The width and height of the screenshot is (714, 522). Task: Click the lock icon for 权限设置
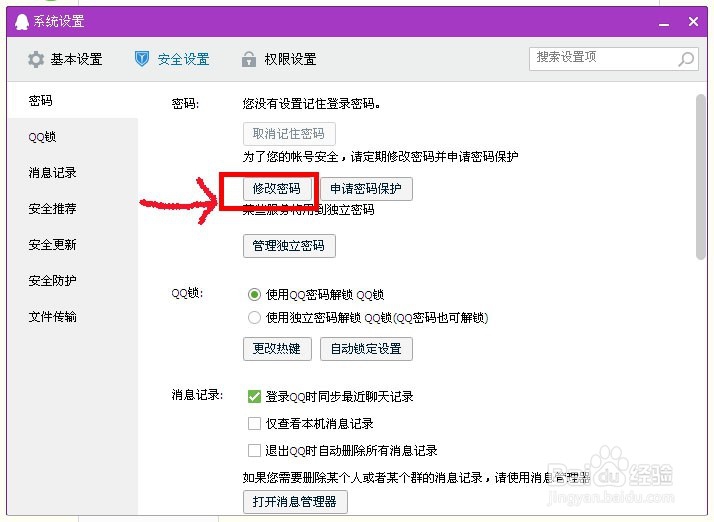click(249, 59)
